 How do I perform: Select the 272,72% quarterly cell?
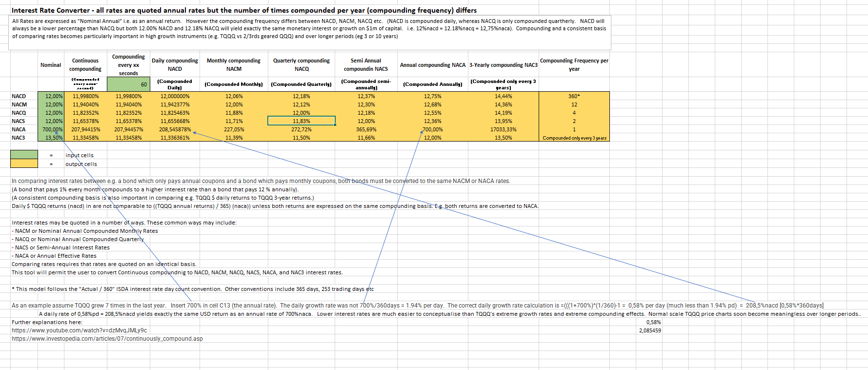tap(302, 129)
